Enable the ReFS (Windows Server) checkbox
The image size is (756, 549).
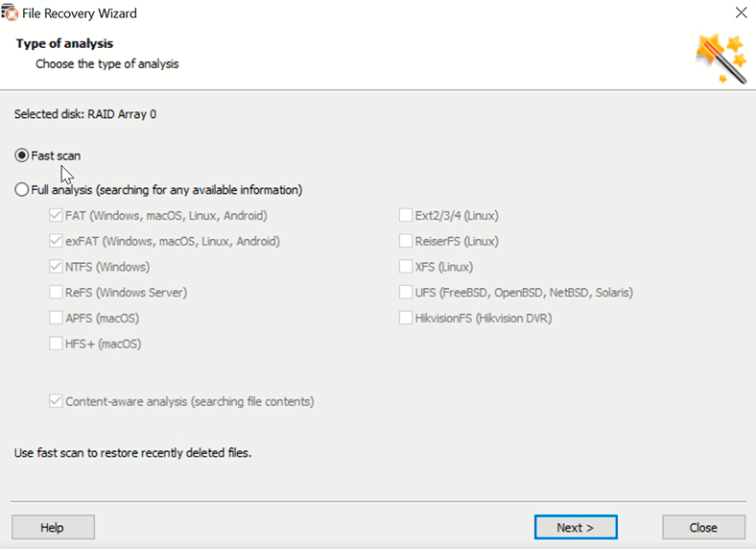point(56,292)
